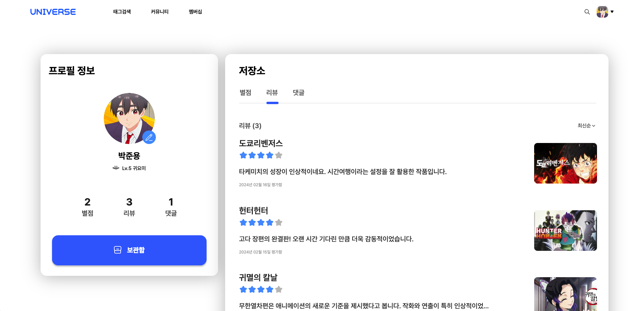The height and width of the screenshot is (311, 644).
Task: Open the 멤버십 menu item
Action: pos(195,12)
